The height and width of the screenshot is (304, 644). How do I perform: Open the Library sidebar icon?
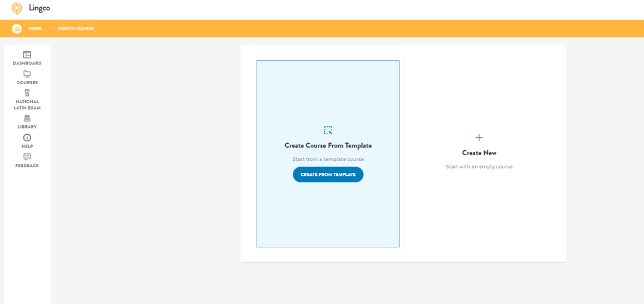click(x=27, y=119)
